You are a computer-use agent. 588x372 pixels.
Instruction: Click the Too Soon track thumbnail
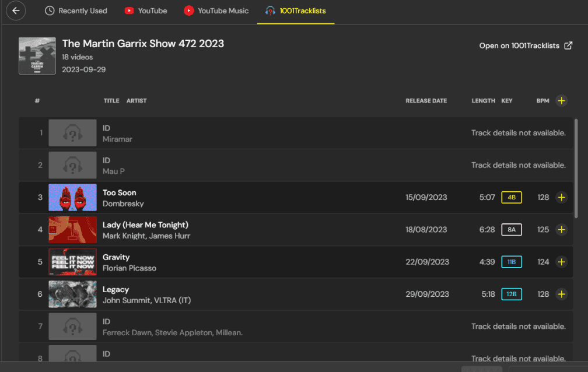[72, 197]
